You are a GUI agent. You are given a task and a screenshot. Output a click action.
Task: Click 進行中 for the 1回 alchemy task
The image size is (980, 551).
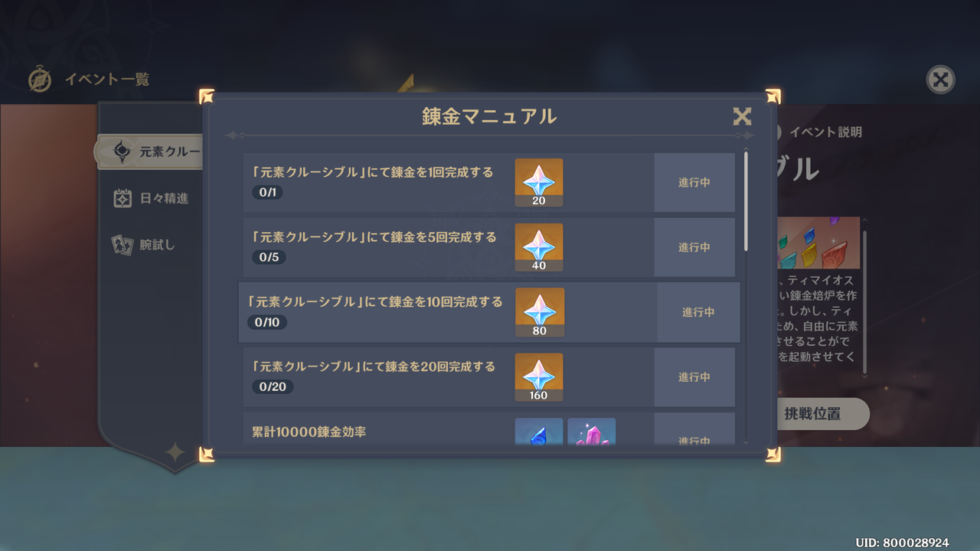pyautogui.click(x=694, y=182)
